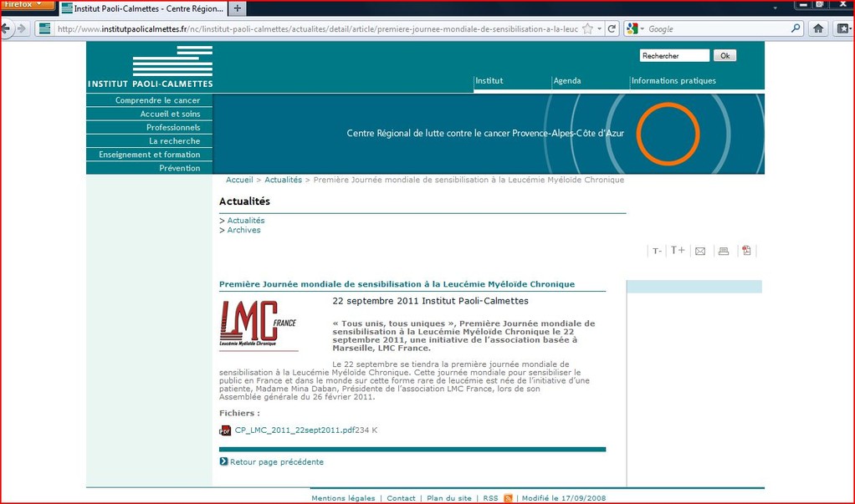Click the browser back arrow button
855x504 pixels.
click(6, 29)
